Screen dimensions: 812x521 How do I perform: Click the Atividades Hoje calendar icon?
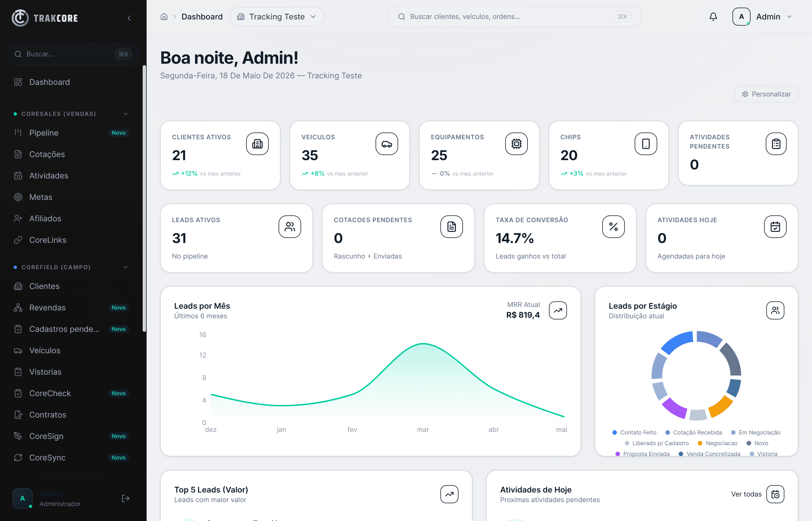pyautogui.click(x=775, y=227)
